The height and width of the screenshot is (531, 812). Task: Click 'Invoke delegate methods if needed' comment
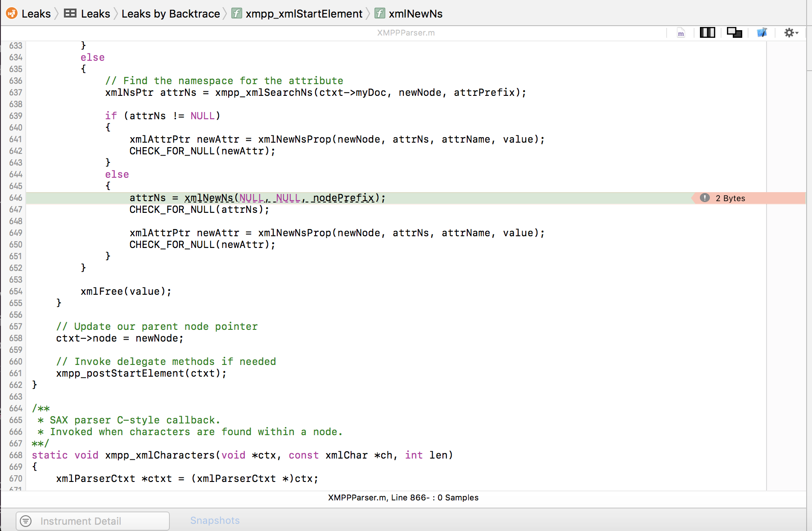(166, 362)
